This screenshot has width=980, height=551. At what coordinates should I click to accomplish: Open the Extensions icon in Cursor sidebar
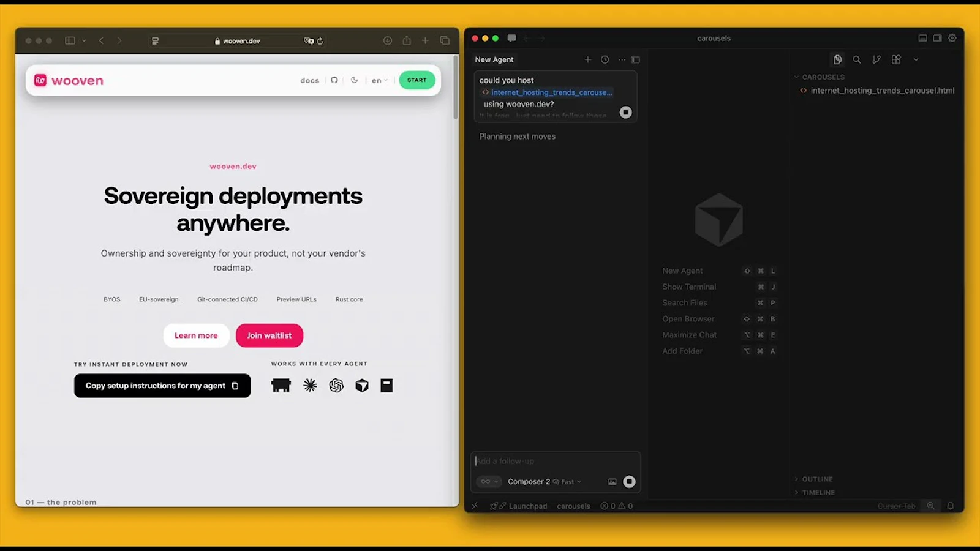pyautogui.click(x=896, y=59)
